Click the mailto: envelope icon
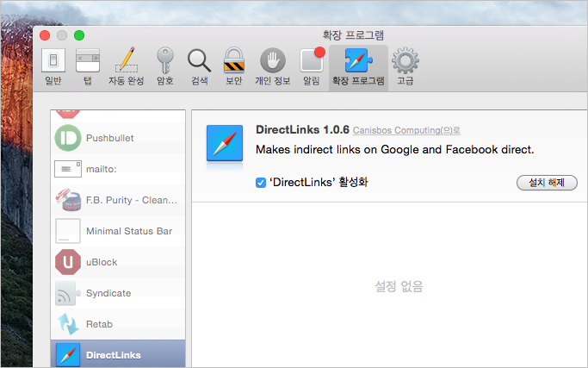588x368 pixels. point(68,169)
